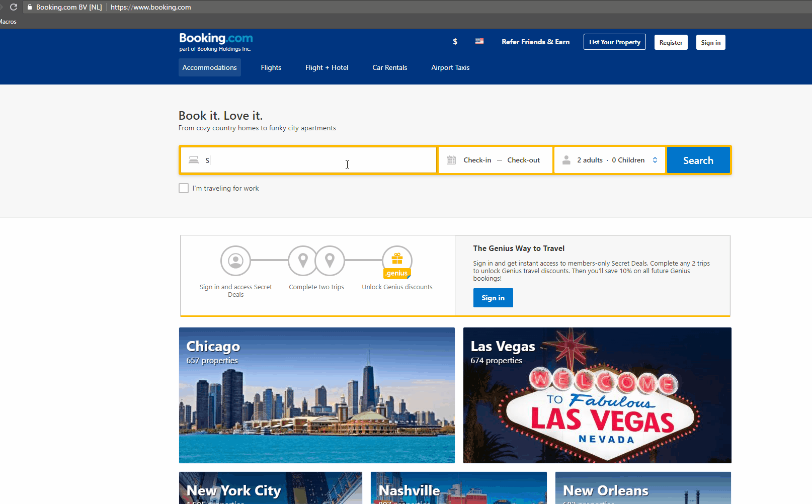This screenshot has height=504, width=812.
Task: Open the Check-out date picker
Action: [523, 160]
